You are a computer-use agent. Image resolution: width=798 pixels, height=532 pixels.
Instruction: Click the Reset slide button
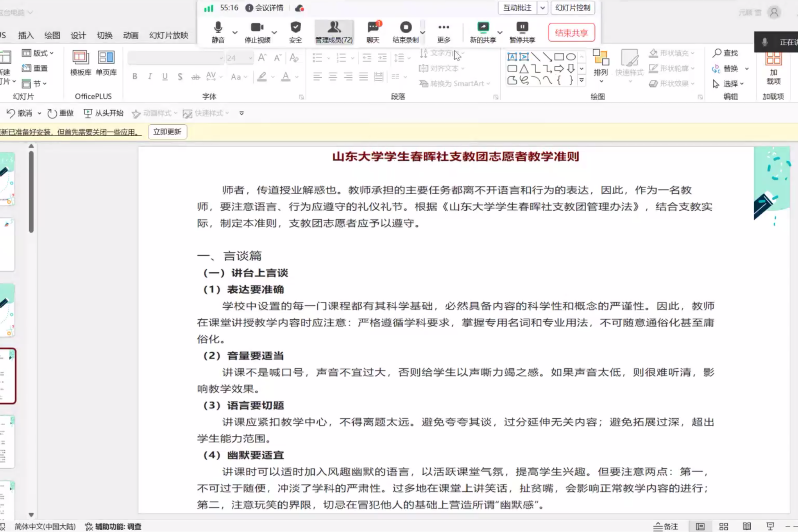[x=35, y=68]
